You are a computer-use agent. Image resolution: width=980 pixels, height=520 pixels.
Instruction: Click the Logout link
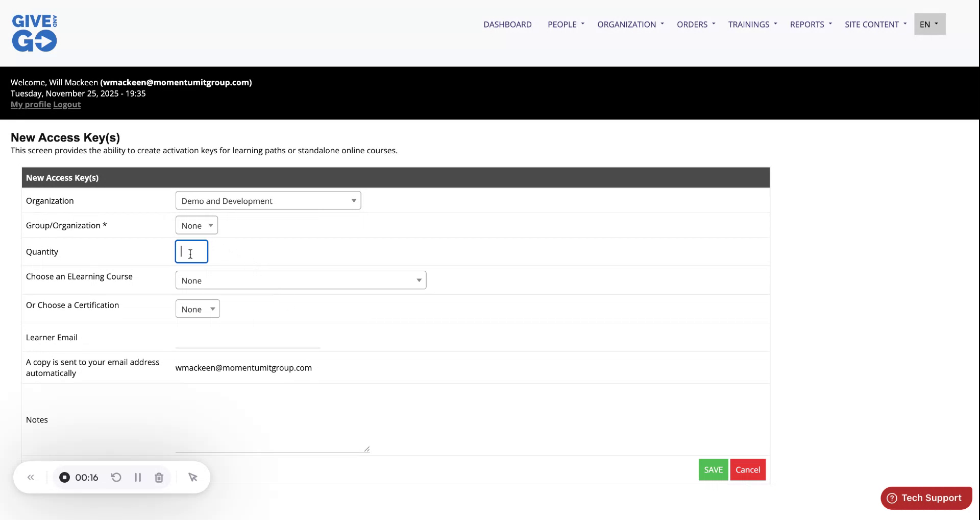pos(67,104)
